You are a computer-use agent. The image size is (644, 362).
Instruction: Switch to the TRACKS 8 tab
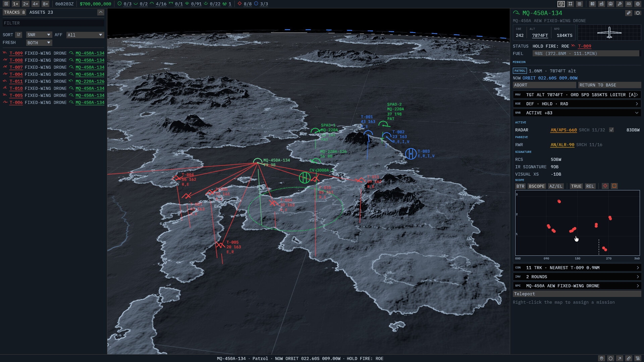(14, 12)
